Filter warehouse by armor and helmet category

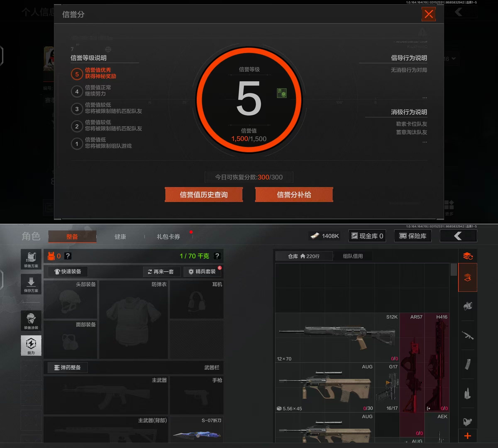(467, 306)
